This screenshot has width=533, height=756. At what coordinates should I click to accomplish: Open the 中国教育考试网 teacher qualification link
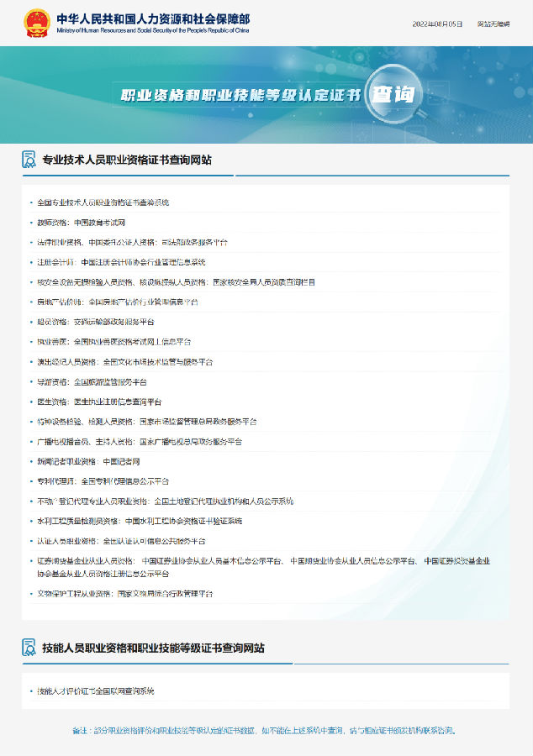[x=99, y=223]
